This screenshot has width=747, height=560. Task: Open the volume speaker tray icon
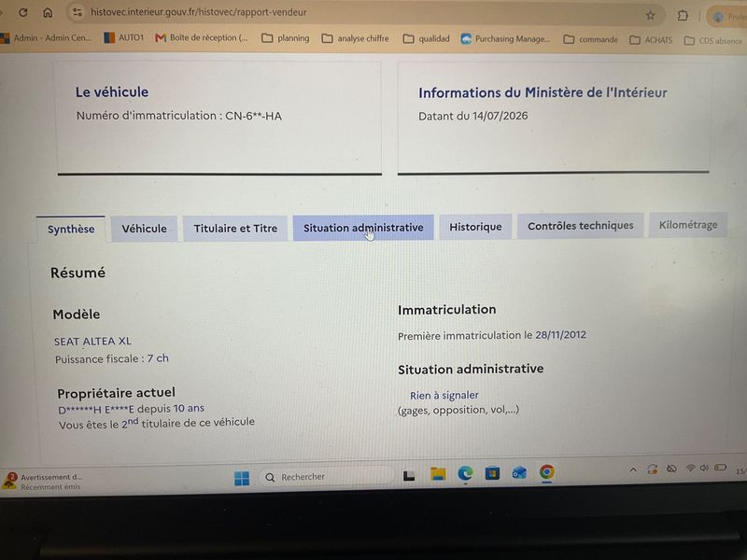point(704,469)
